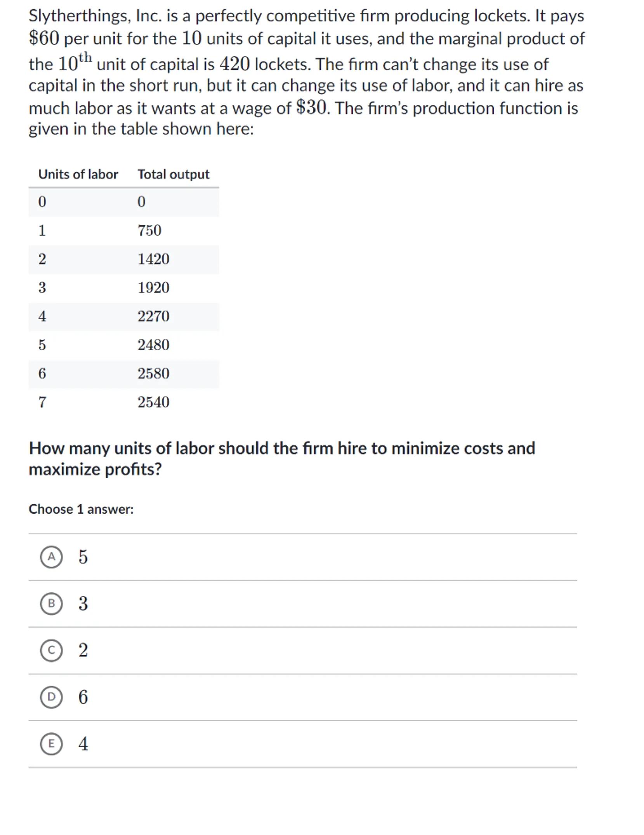Click the "Choose 1 answer:" label
The height and width of the screenshot is (835, 644).
(81, 509)
